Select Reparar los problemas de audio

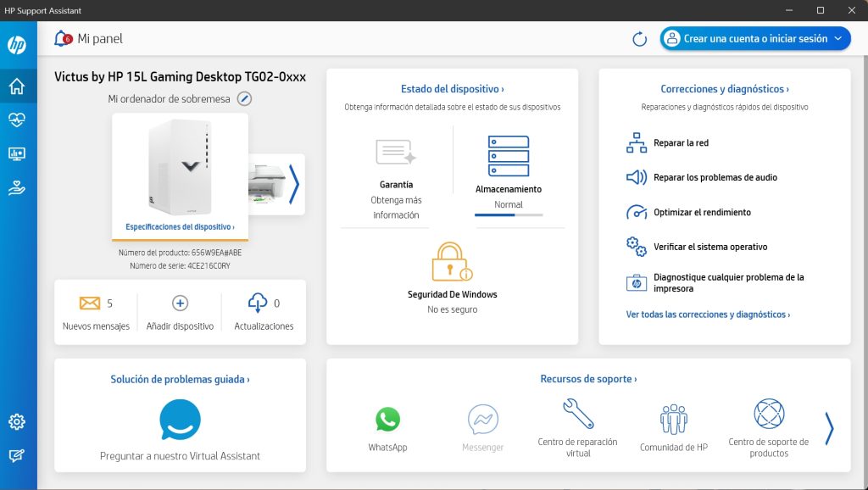[701, 177]
